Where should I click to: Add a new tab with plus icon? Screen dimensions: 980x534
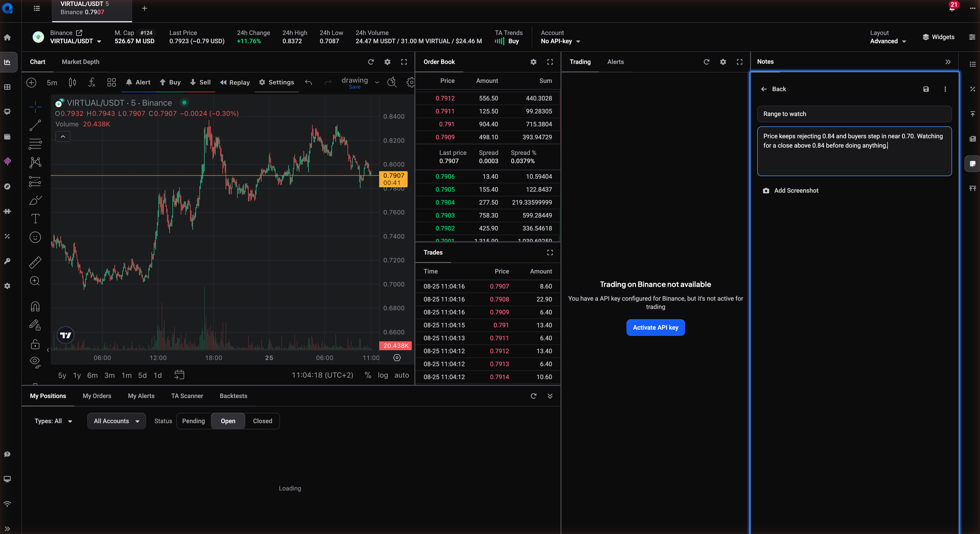(x=145, y=8)
